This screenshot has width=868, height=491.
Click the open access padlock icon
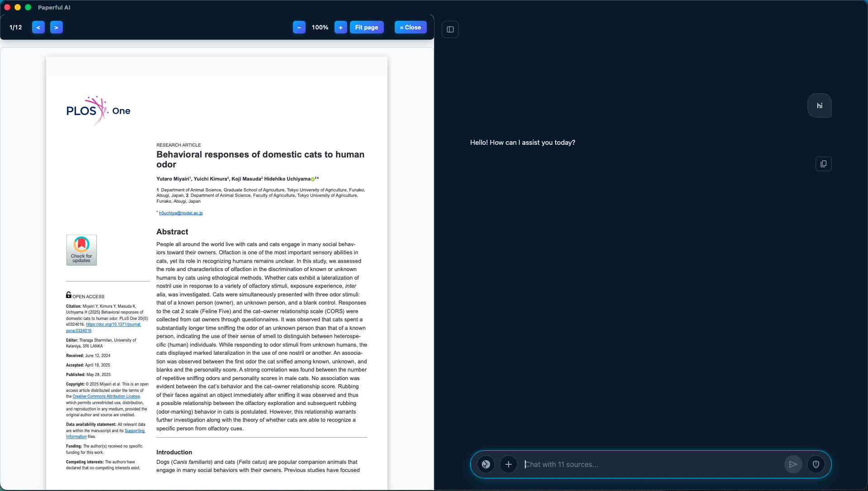[69, 295]
